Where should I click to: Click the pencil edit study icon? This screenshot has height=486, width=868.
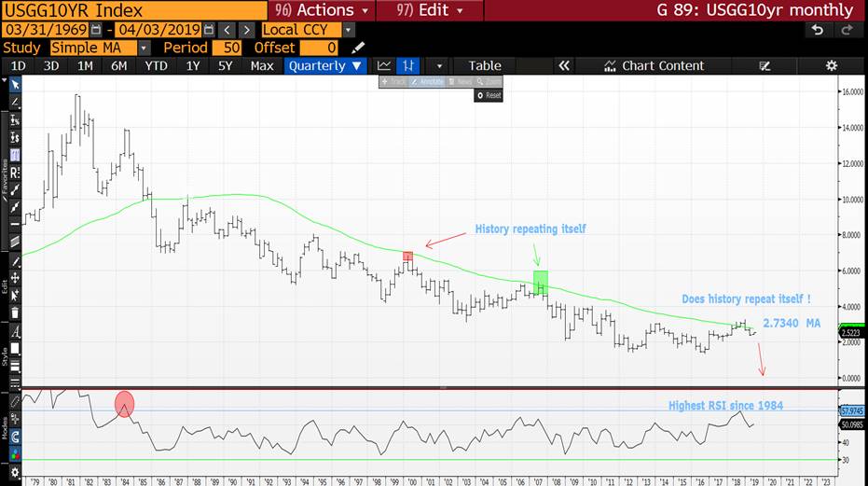click(x=359, y=48)
